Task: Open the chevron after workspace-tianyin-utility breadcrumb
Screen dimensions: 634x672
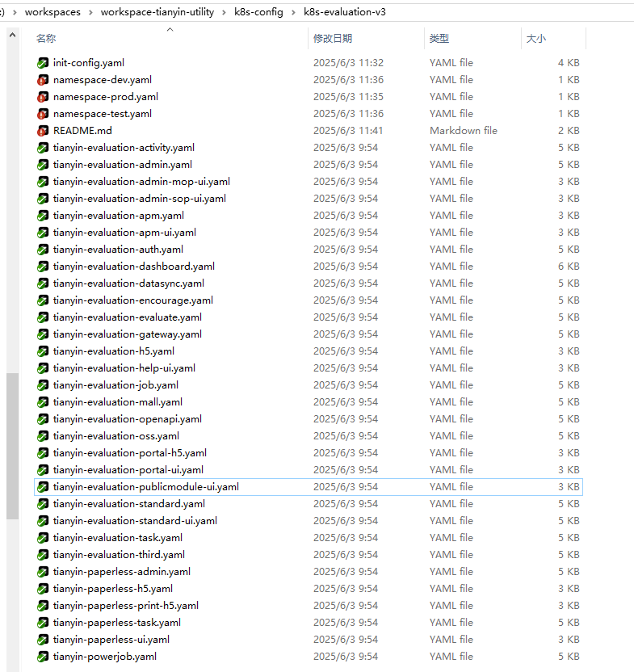Action: coord(224,12)
